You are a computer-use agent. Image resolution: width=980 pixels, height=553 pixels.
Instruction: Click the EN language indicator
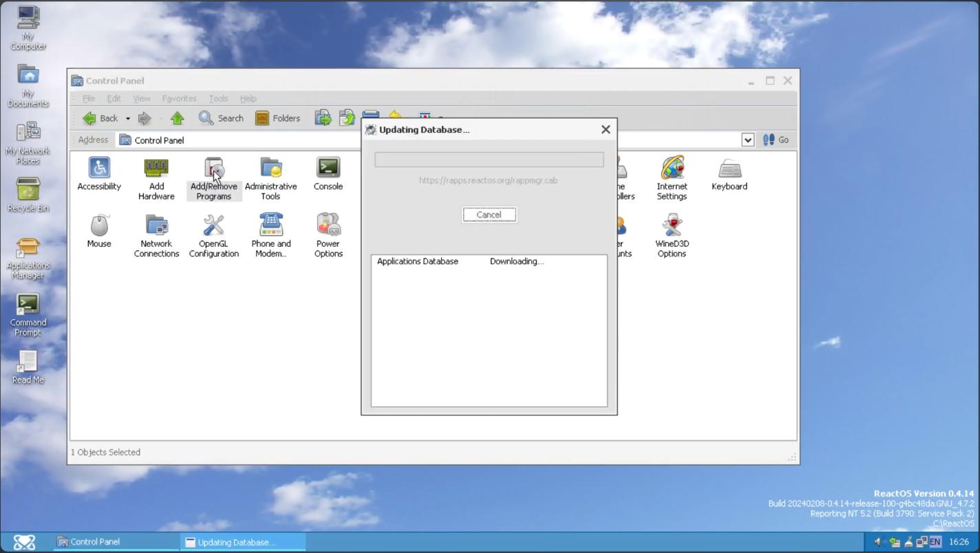click(x=935, y=542)
